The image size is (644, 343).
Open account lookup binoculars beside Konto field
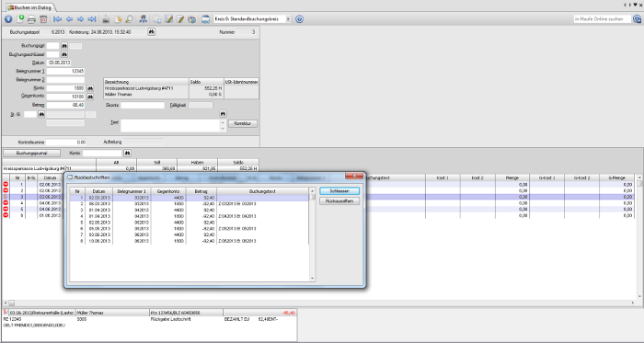[x=90, y=88]
